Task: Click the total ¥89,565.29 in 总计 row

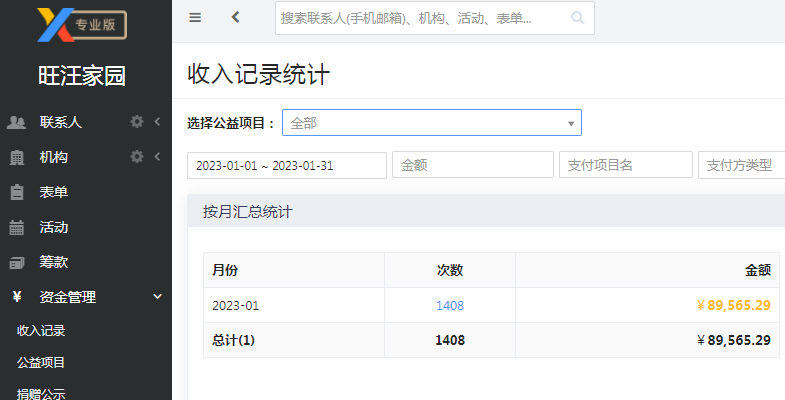Action: (733, 340)
